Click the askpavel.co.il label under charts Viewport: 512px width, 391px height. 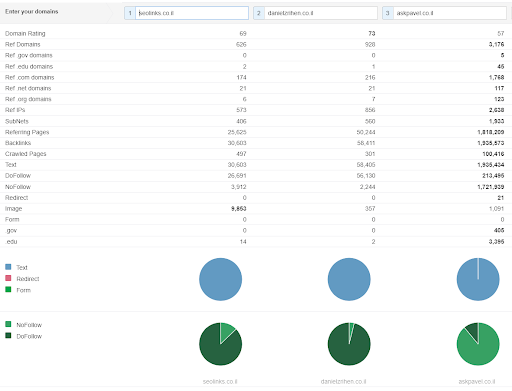click(x=477, y=381)
